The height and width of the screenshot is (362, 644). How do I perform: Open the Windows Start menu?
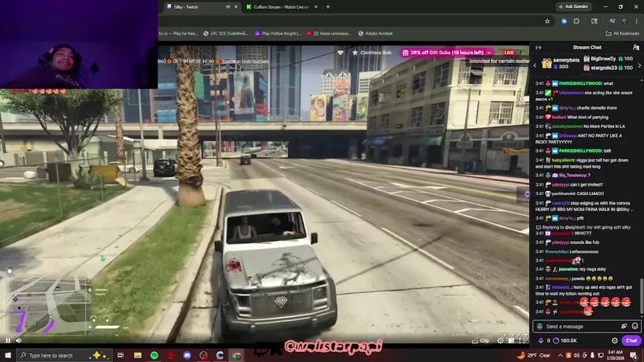[7, 355]
